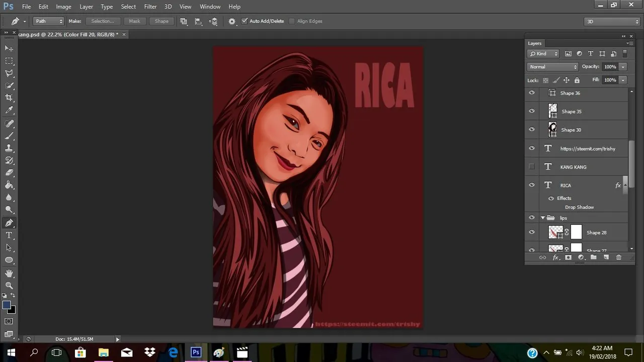
Task: Select the Crop tool
Action: tap(9, 98)
